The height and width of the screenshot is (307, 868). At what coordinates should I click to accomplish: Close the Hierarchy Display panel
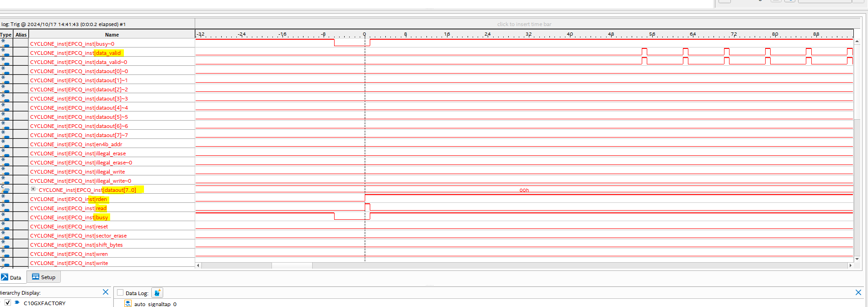point(106,292)
